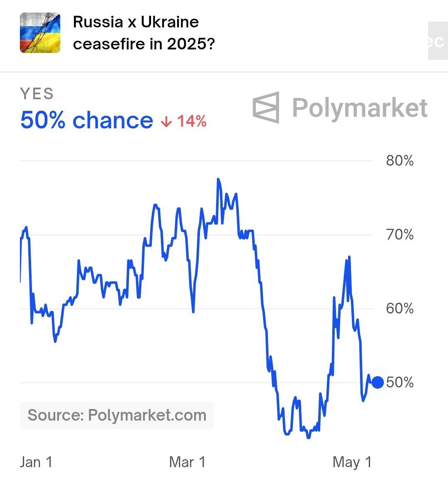The height and width of the screenshot is (480, 448).
Task: Click the Polymarket wordmark text
Action: [x=360, y=108]
